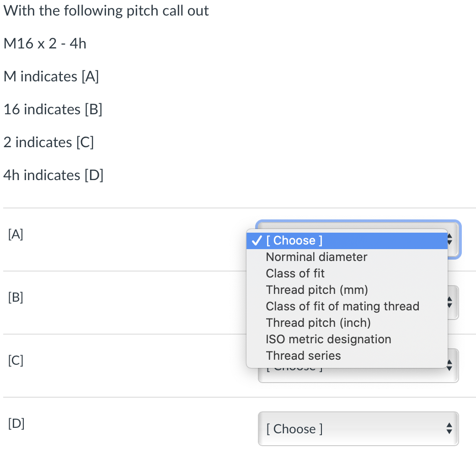
Task: Click the checkmark icon beside "[ Choose ]"
Action: point(257,240)
